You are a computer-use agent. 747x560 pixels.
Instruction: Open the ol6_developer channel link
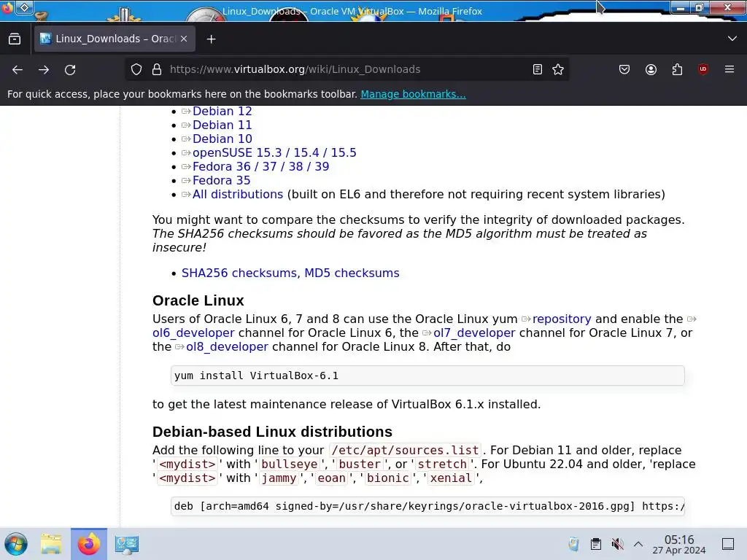[193, 332]
